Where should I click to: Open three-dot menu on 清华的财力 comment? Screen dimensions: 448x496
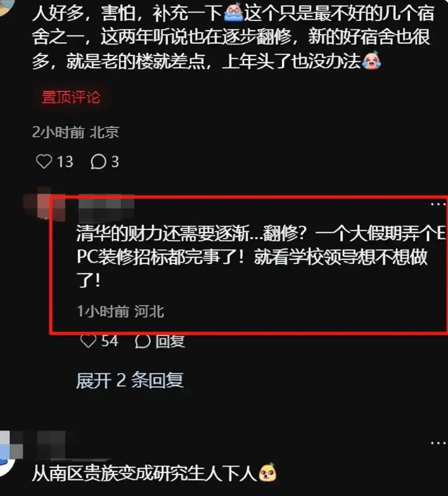point(438,204)
